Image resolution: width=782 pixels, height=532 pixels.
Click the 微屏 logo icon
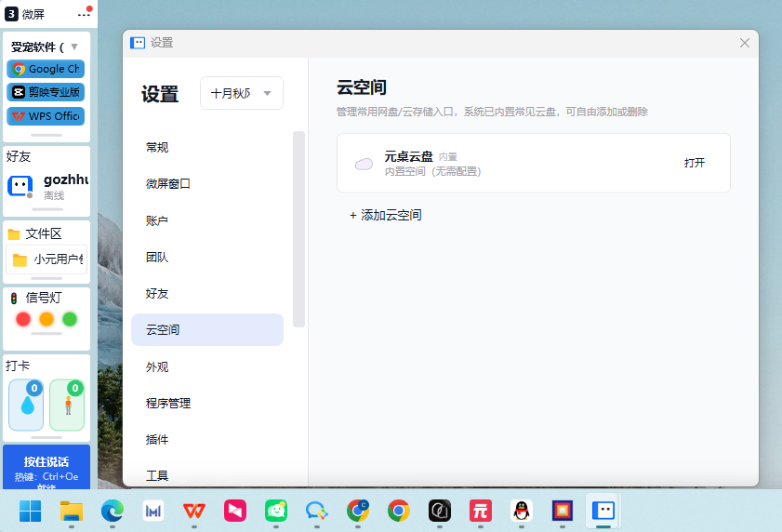click(11, 14)
